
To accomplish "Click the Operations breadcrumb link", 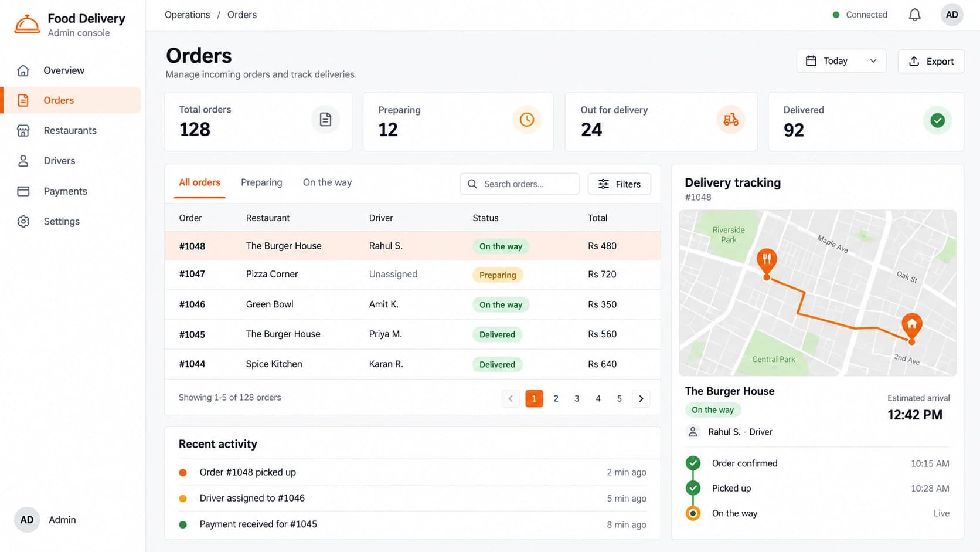I will click(x=187, y=15).
